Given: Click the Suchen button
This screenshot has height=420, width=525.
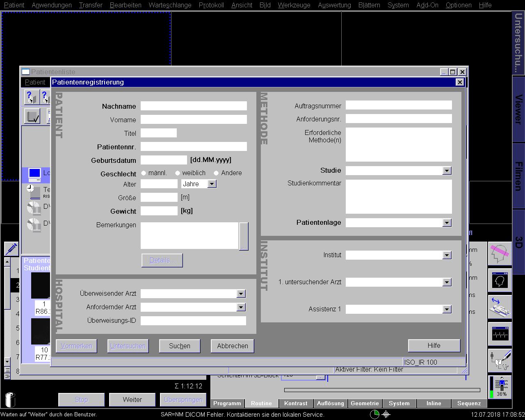Looking at the screenshot, I should coord(180,346).
